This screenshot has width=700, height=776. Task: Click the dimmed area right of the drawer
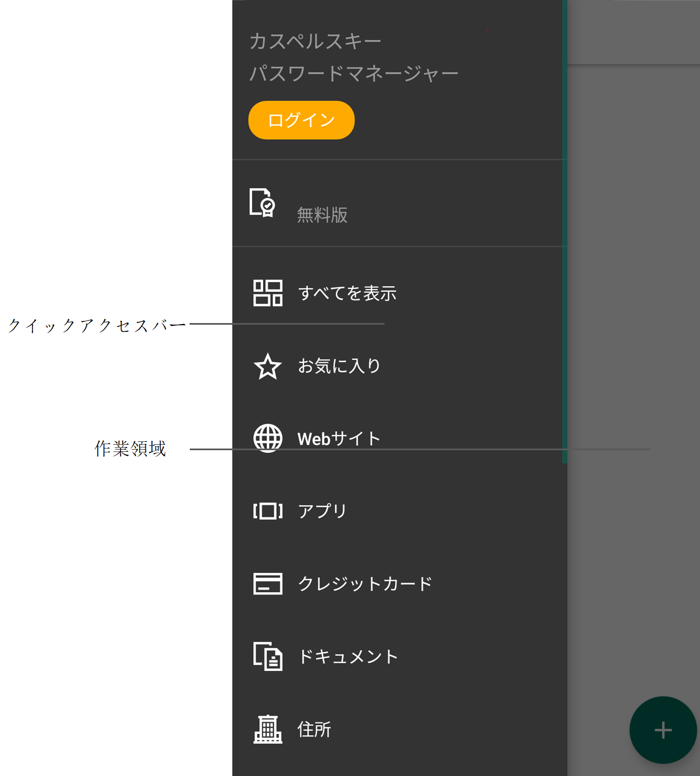coord(633,330)
